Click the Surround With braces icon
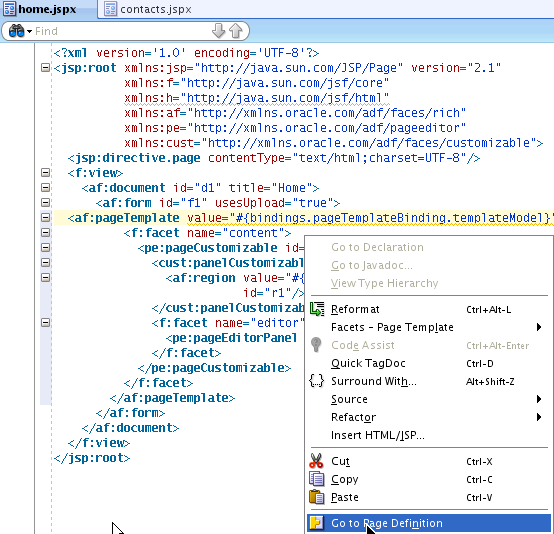554x534 pixels. click(316, 381)
